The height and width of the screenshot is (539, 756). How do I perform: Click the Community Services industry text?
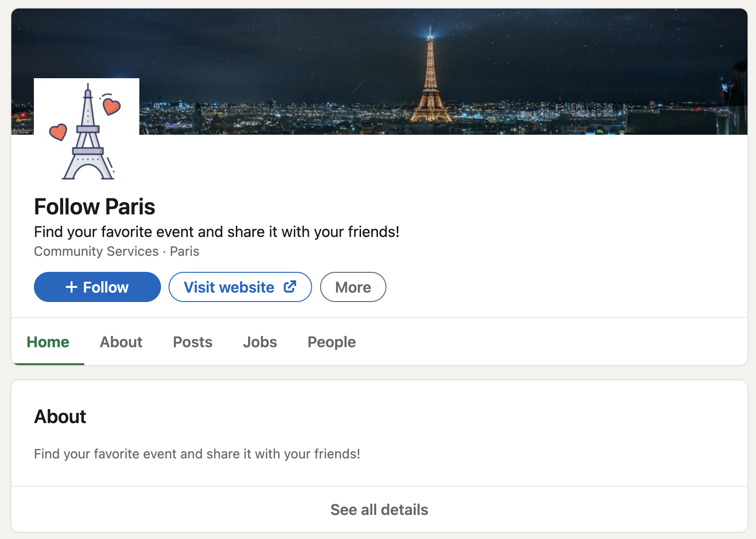click(96, 251)
